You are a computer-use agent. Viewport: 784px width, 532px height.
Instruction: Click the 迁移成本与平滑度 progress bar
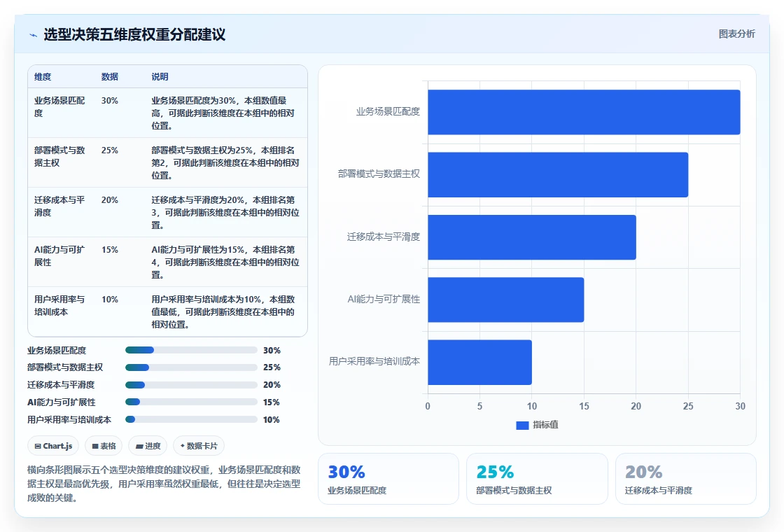pos(191,385)
